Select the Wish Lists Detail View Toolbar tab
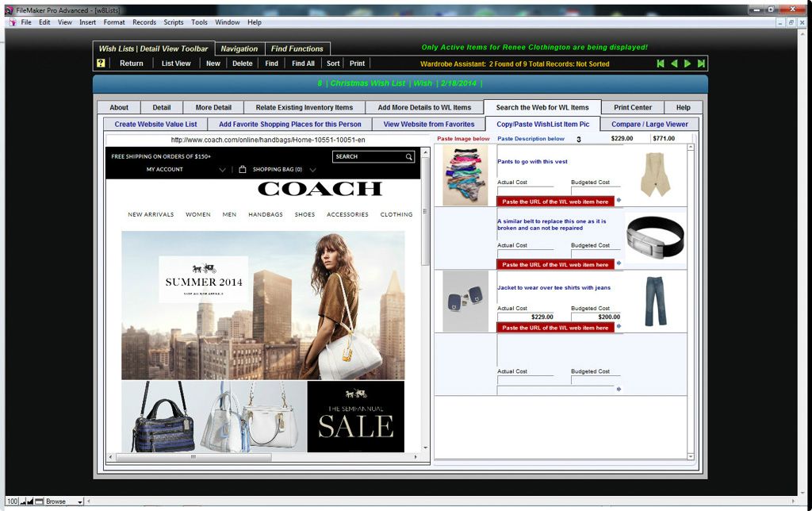812x511 pixels. click(x=153, y=48)
